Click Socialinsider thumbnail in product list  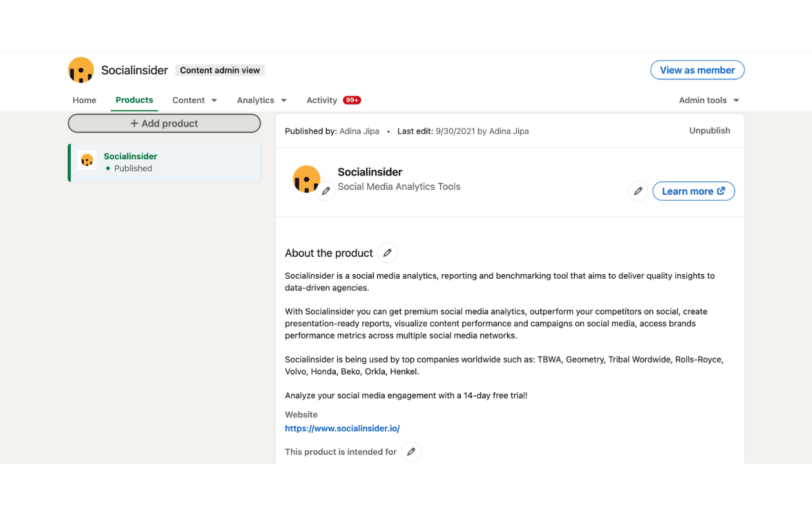pyautogui.click(x=87, y=160)
